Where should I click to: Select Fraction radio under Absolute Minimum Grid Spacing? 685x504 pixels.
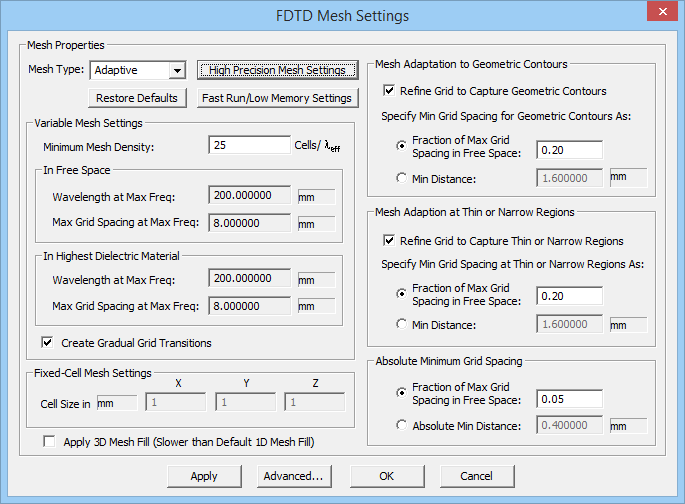[402, 393]
